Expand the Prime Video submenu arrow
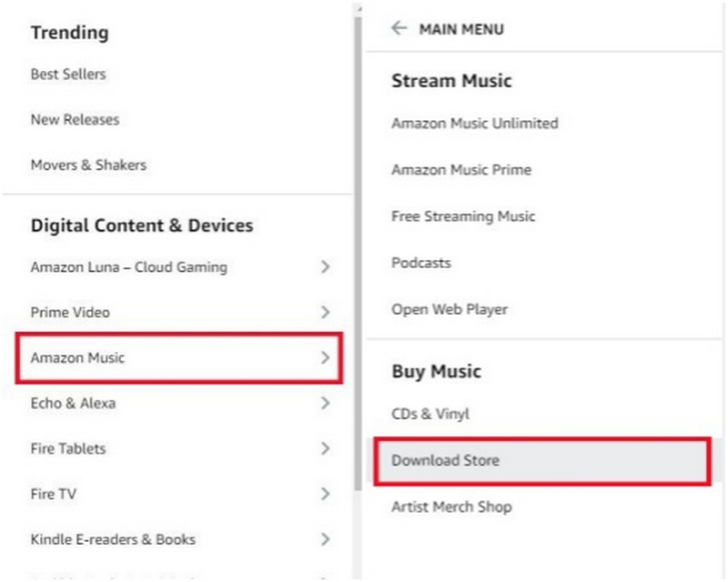This screenshot has width=728, height=582. pos(326,313)
